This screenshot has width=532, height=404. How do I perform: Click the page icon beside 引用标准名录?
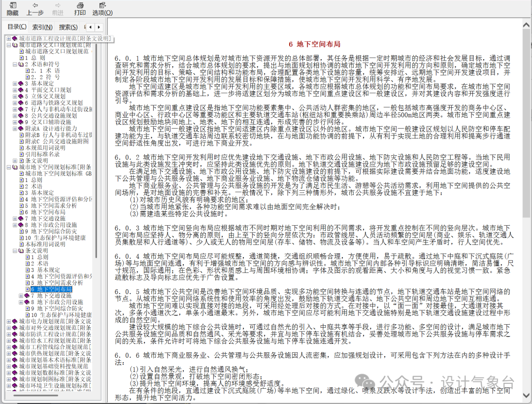[22, 154]
